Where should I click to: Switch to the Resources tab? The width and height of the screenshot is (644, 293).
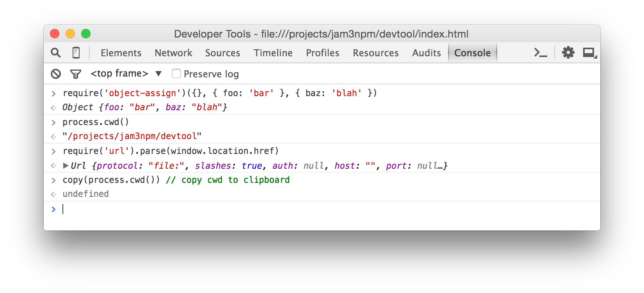click(x=376, y=53)
